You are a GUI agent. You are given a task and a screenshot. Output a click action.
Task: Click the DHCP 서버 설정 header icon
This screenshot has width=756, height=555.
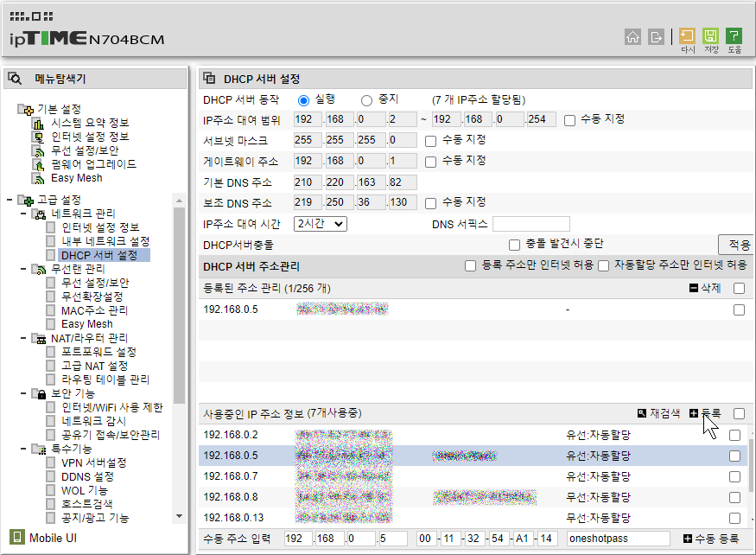(x=209, y=78)
